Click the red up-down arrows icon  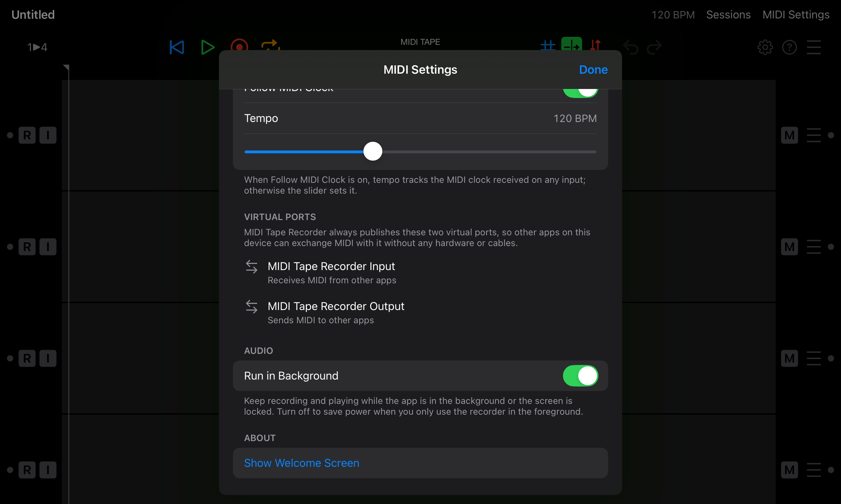[595, 45]
